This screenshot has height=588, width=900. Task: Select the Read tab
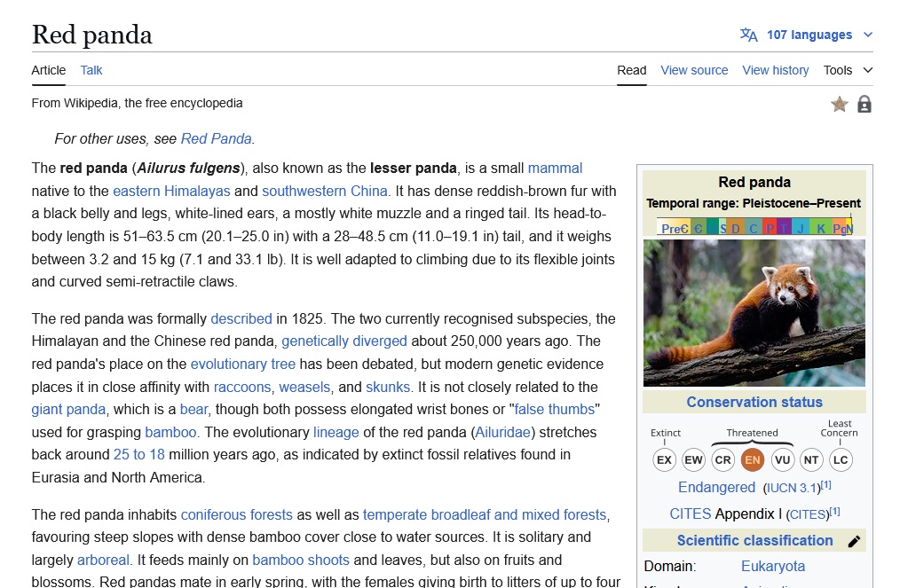tap(631, 70)
